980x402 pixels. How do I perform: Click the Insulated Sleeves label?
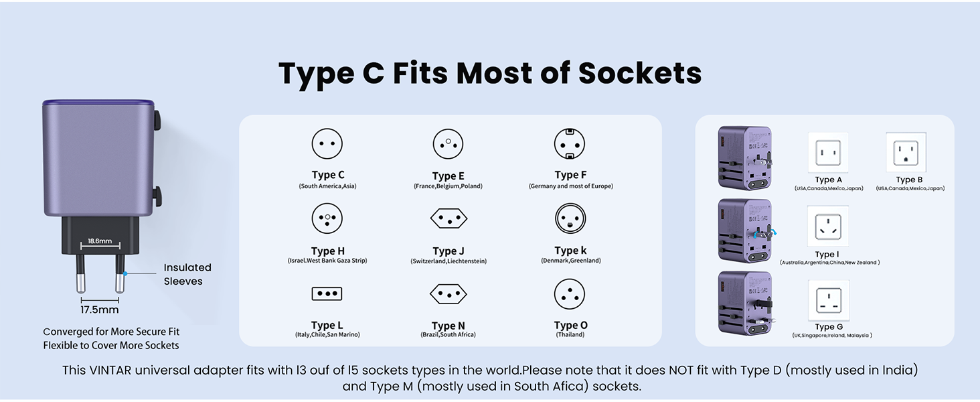coord(187,274)
